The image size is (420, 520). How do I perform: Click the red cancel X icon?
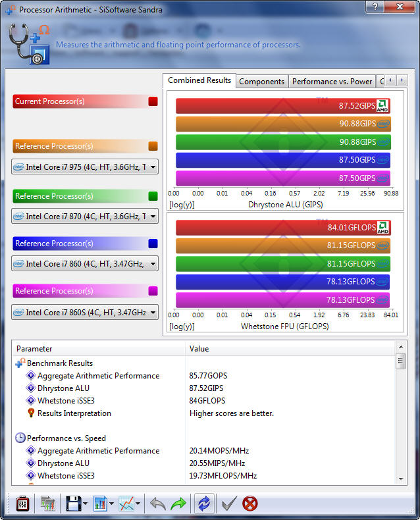(249, 504)
